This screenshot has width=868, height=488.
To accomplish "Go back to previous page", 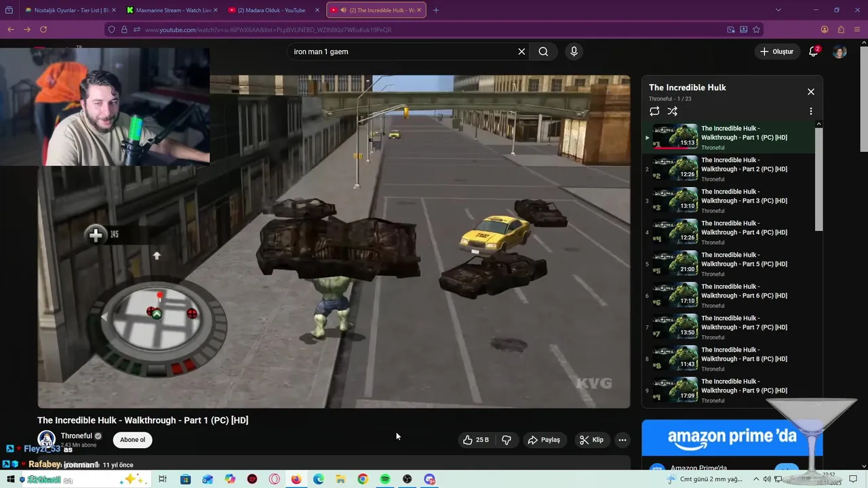I will point(10,29).
